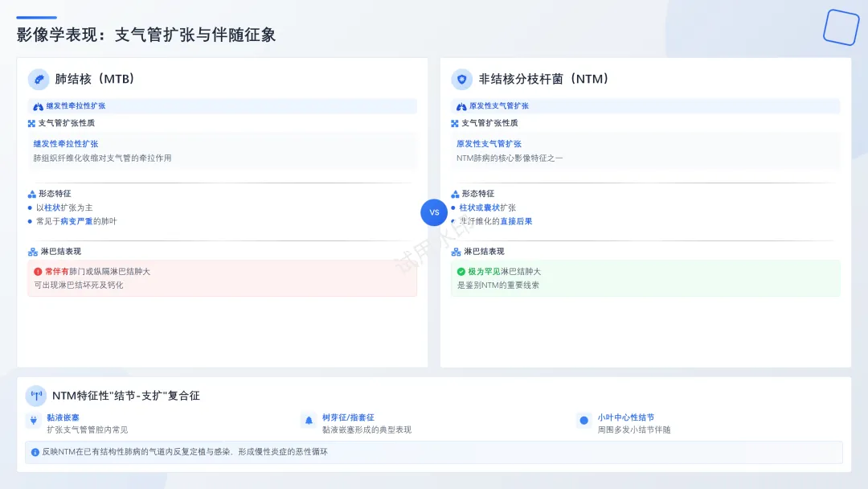
Task: Click the 淋巴结表现 network icon in MTB card
Action: coord(33,252)
